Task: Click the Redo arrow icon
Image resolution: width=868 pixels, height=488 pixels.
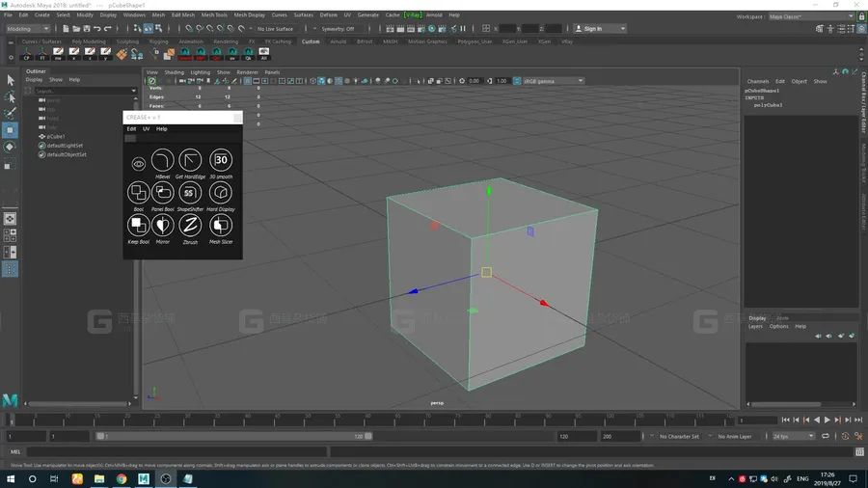Action: click(108, 29)
